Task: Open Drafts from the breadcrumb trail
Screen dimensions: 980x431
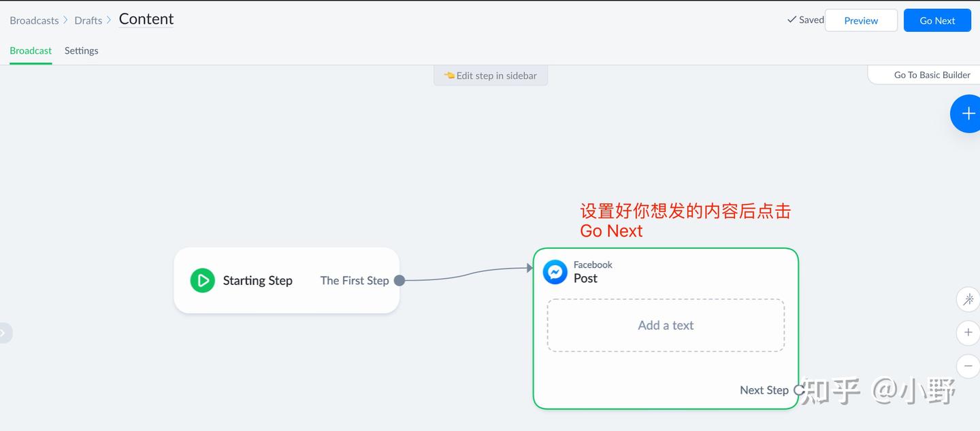Action: click(88, 20)
